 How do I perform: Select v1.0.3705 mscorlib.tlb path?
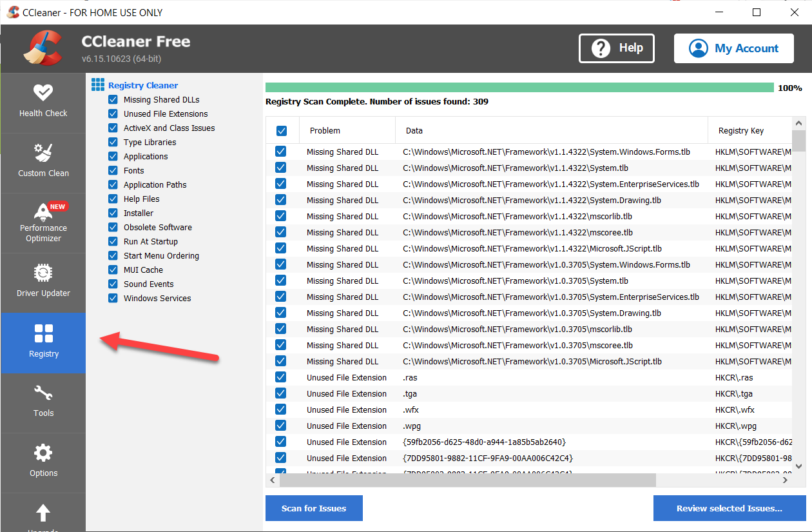517,329
